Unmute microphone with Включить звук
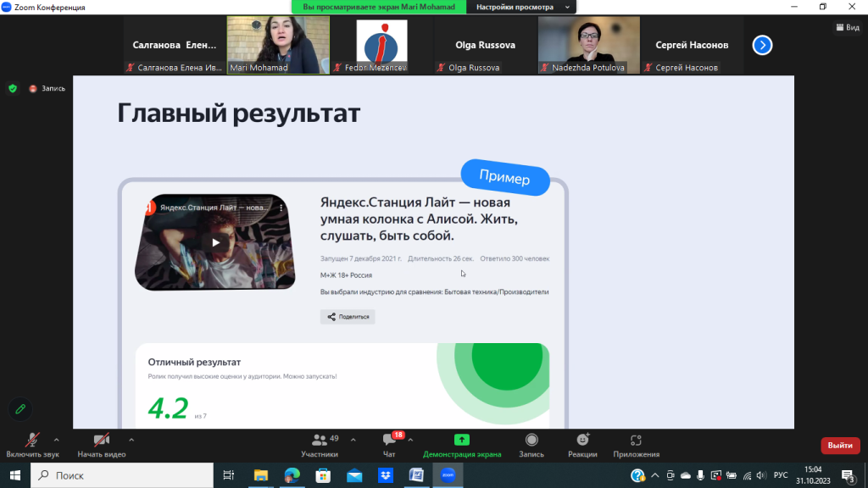Screen dimensions: 868x488 point(32,446)
